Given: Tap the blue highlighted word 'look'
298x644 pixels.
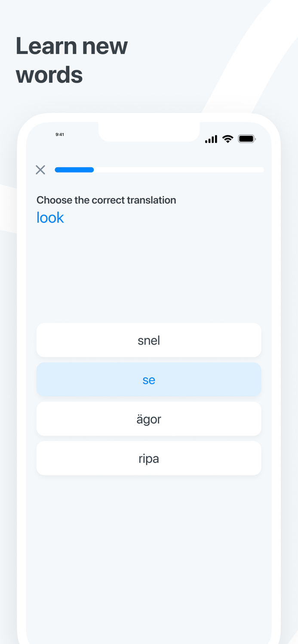Looking at the screenshot, I should [x=50, y=218].
